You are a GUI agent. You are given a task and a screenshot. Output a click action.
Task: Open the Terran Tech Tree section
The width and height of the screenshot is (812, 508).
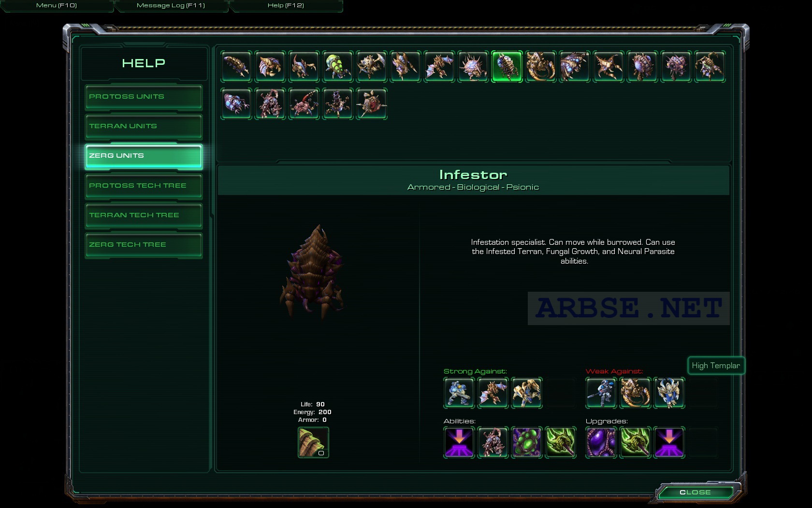pos(144,215)
